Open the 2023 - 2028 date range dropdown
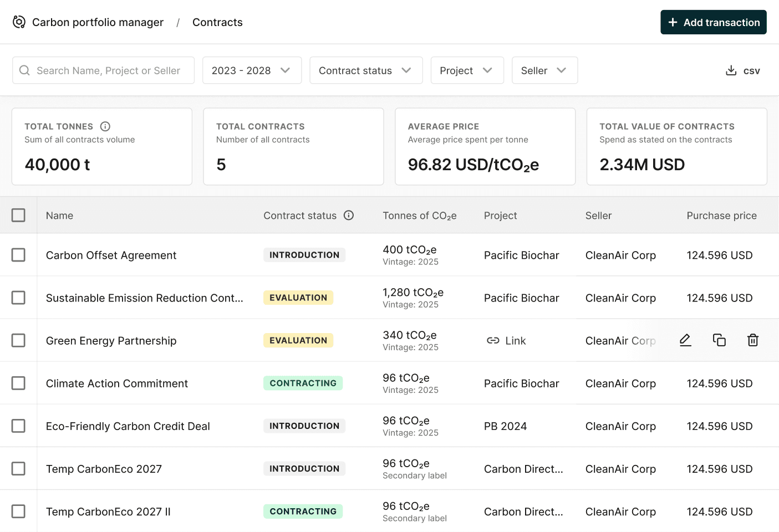The height and width of the screenshot is (532, 779). point(252,70)
